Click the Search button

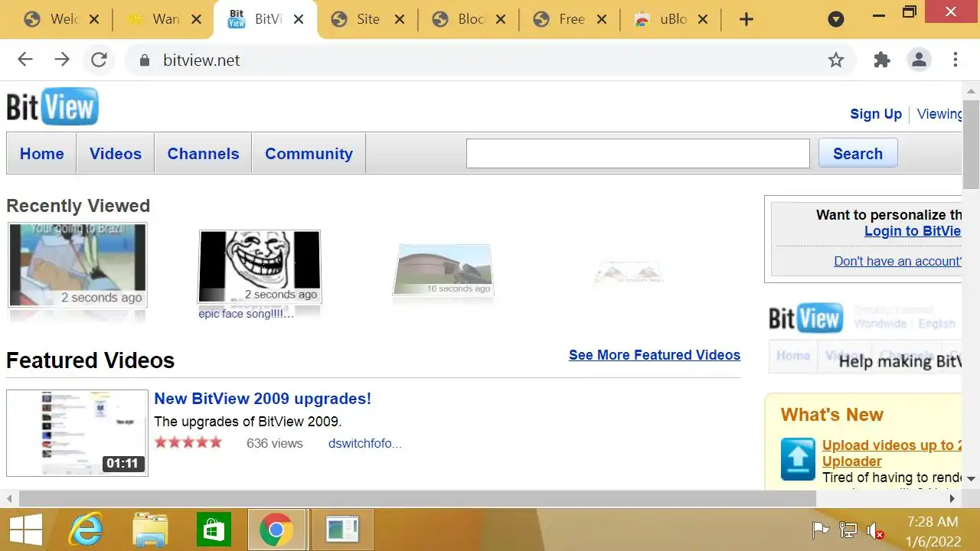tap(857, 154)
